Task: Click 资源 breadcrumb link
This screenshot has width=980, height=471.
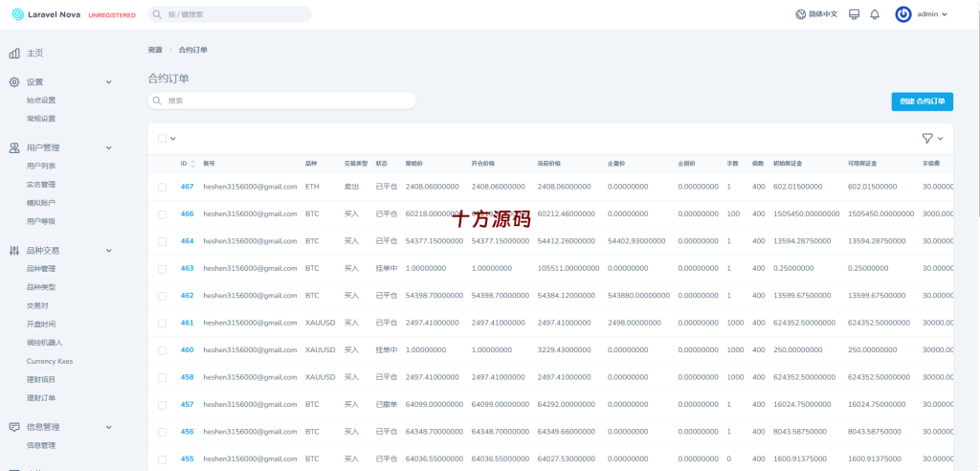Action: pyautogui.click(x=154, y=50)
